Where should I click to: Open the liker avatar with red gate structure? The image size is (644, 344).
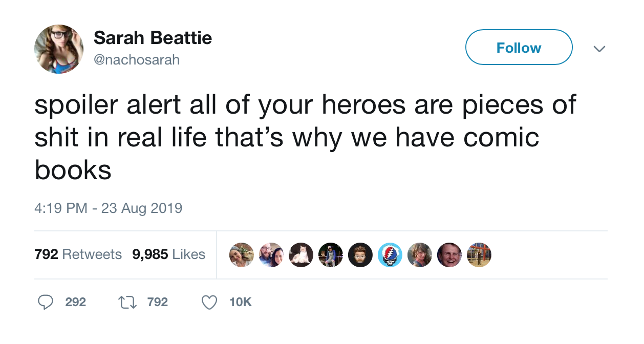479,255
